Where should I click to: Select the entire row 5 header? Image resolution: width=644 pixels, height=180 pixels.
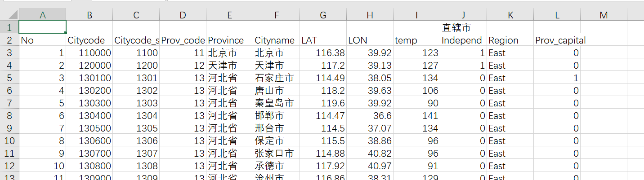9,78
